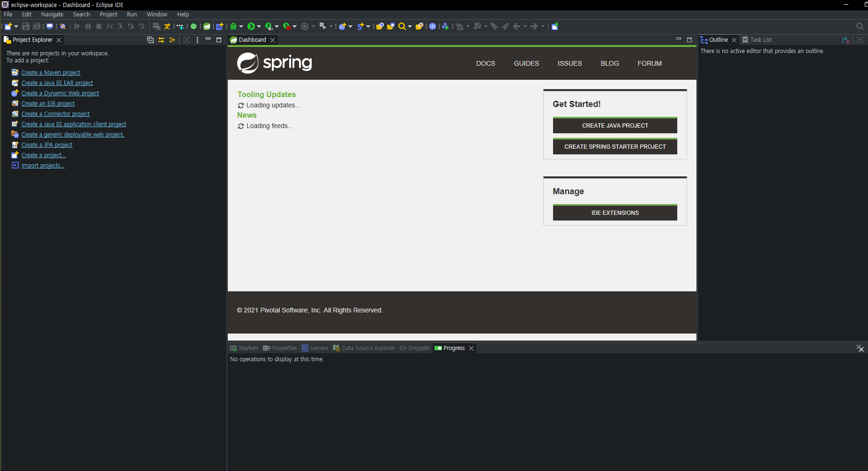Open the Project menu
The width and height of the screenshot is (868, 471).
pyautogui.click(x=108, y=15)
